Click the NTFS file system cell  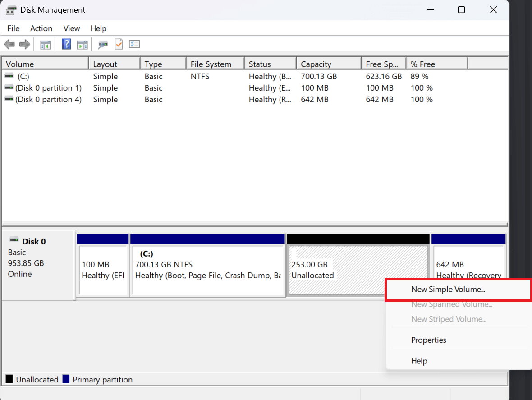coord(200,76)
